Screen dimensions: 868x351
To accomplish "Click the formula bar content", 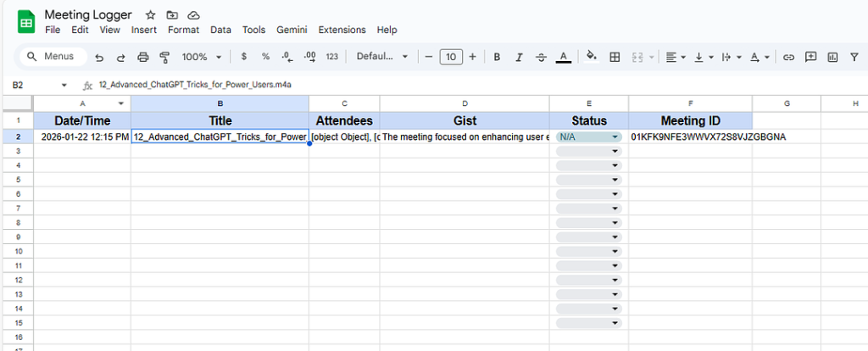I will (x=195, y=86).
